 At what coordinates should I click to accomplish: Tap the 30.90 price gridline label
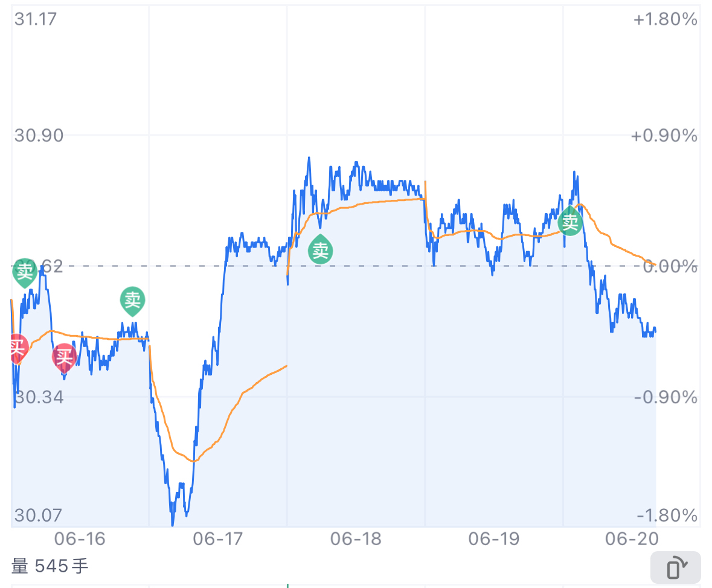pos(39,135)
